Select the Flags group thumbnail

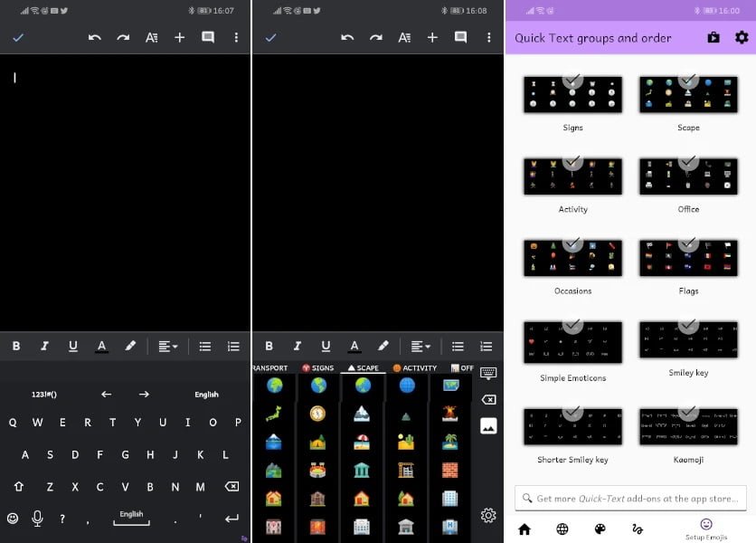(688, 258)
